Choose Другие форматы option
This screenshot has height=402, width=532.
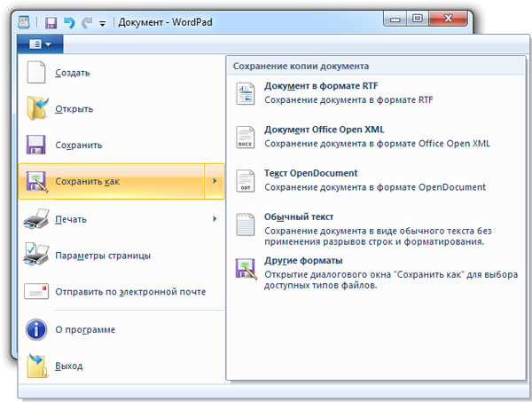point(376,273)
